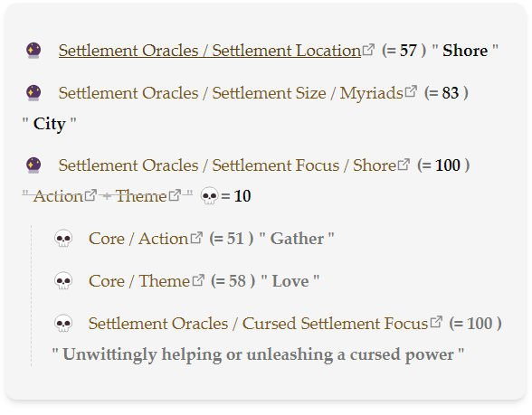Open Cursed Settlement Focus oracle link
The width and height of the screenshot is (532, 415).
(x=258, y=324)
